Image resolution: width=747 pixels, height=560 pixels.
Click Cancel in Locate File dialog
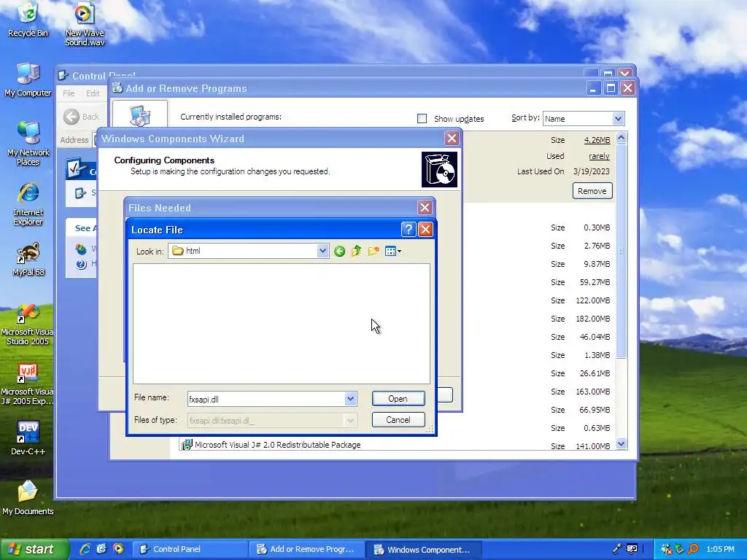pos(398,419)
